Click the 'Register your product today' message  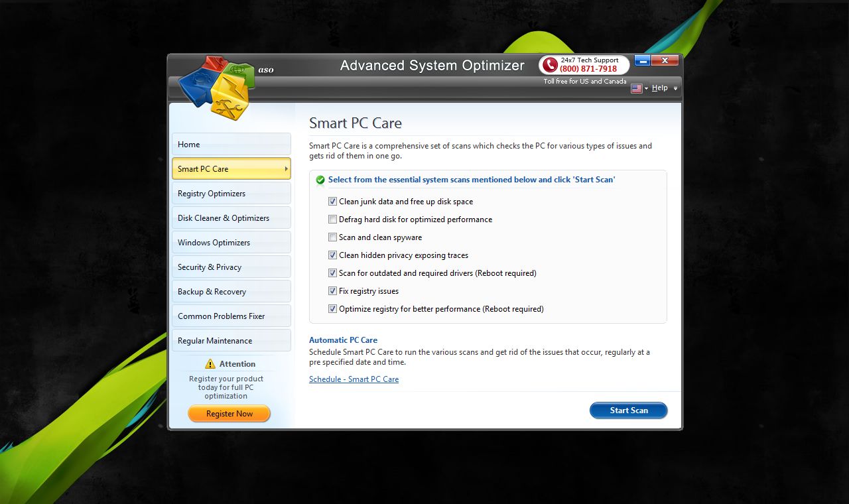coord(226,387)
